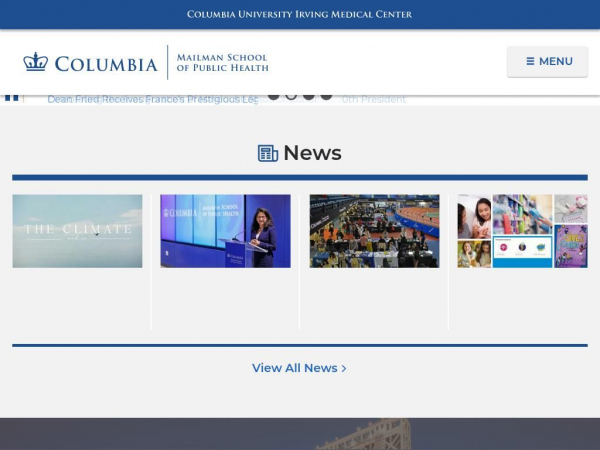Screen dimensions: 600x450
Task: Open Columbia University Irving Medical Center link
Action: pyautogui.click(x=300, y=15)
